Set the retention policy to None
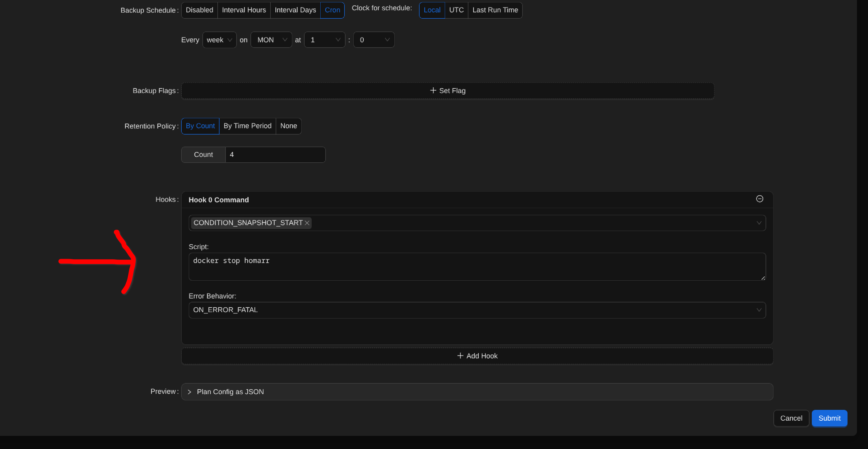Screen dimensions: 868x449 pyautogui.click(x=289, y=126)
